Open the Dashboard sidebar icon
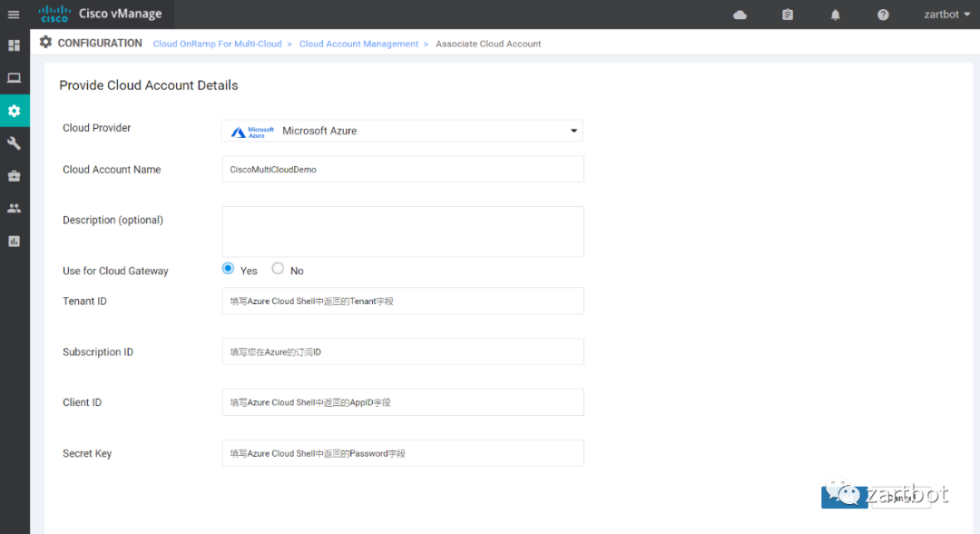The width and height of the screenshot is (980, 534). 14,45
